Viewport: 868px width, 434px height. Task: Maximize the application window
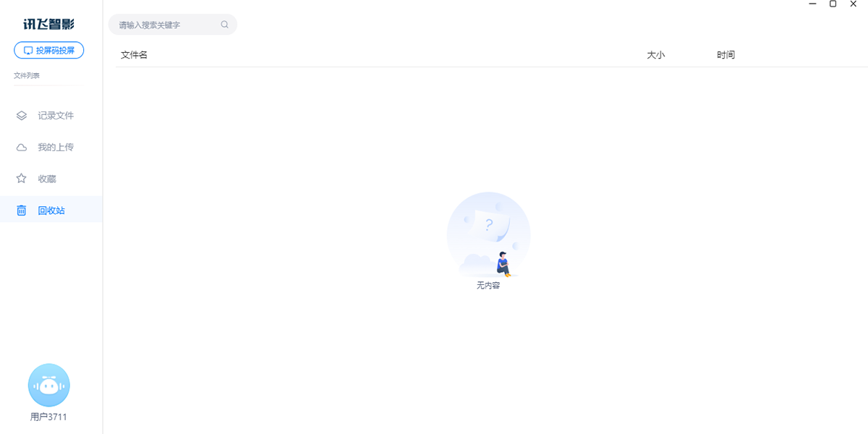833,4
